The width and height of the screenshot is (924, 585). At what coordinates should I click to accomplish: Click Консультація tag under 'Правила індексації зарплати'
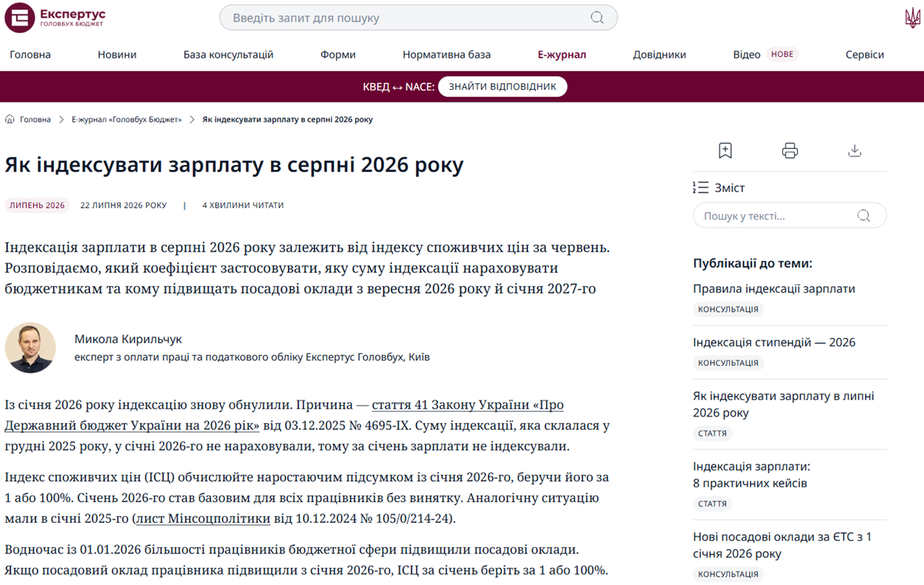point(728,309)
